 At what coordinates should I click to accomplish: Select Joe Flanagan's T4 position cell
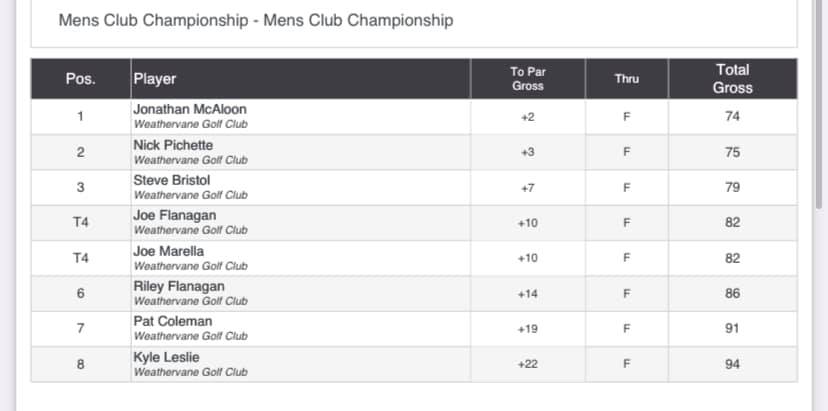[x=81, y=223]
